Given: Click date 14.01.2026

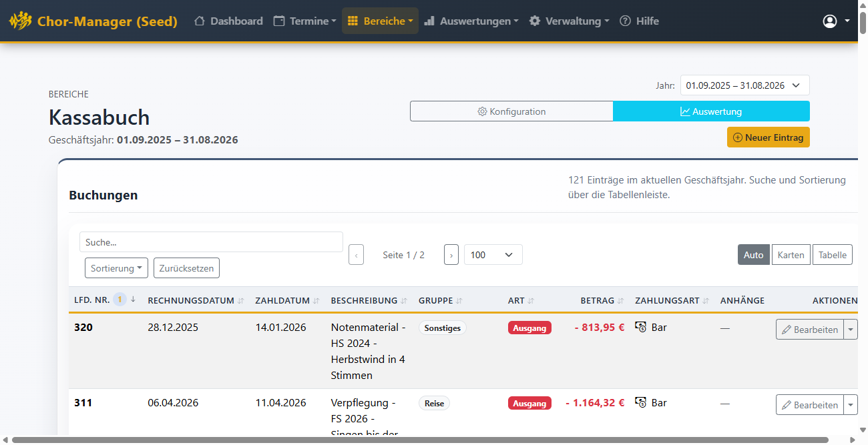Looking at the screenshot, I should 280,328.
